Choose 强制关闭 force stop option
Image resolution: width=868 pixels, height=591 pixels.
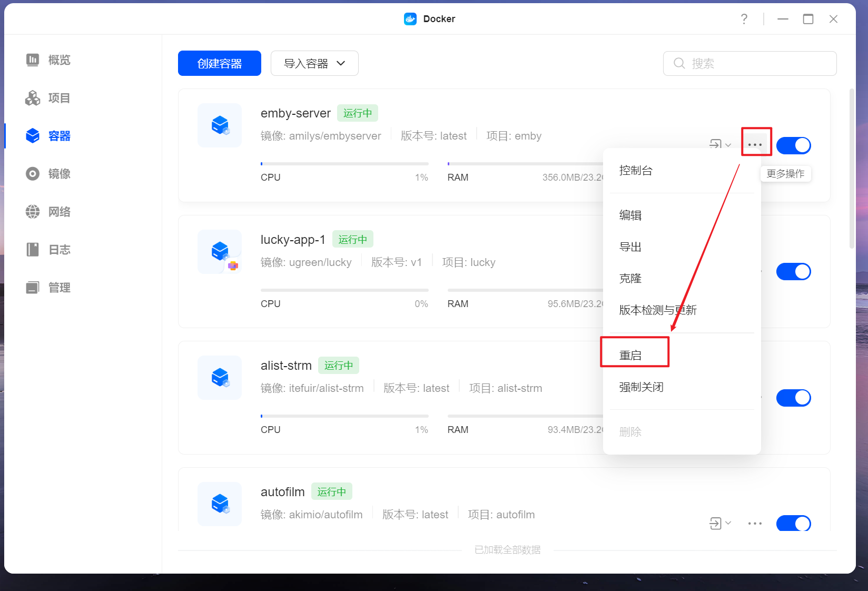641,387
